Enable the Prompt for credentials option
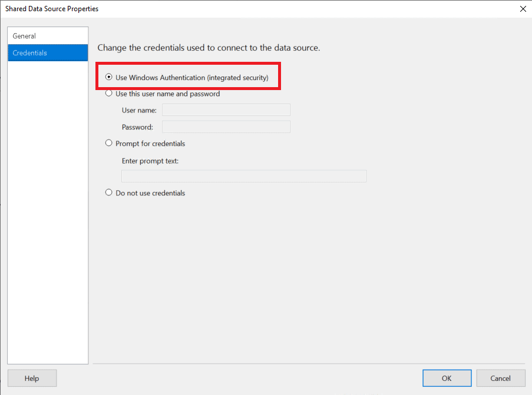 (108, 143)
